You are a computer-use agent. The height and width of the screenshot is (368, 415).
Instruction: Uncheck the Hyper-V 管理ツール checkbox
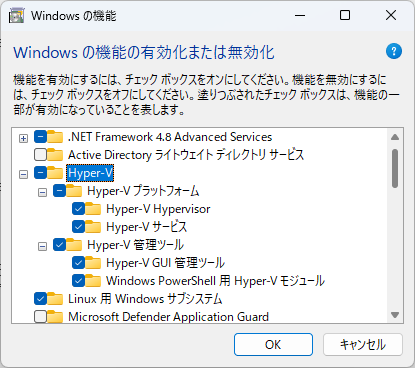point(59,245)
